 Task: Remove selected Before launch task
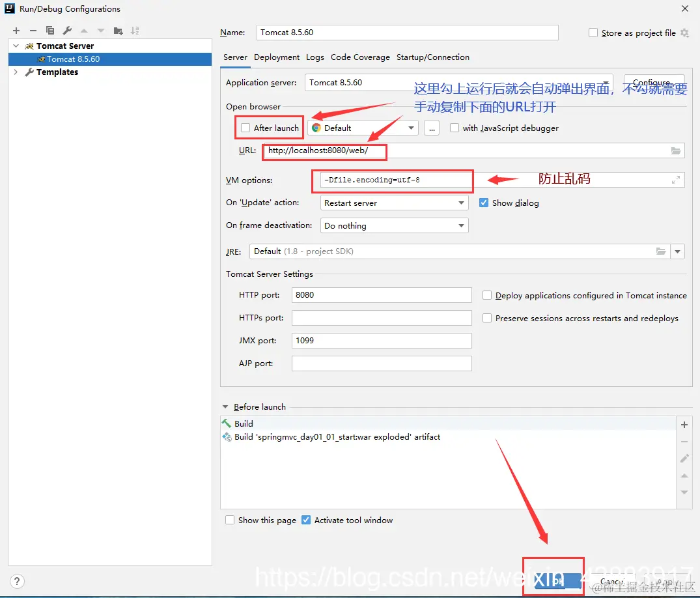pos(684,442)
